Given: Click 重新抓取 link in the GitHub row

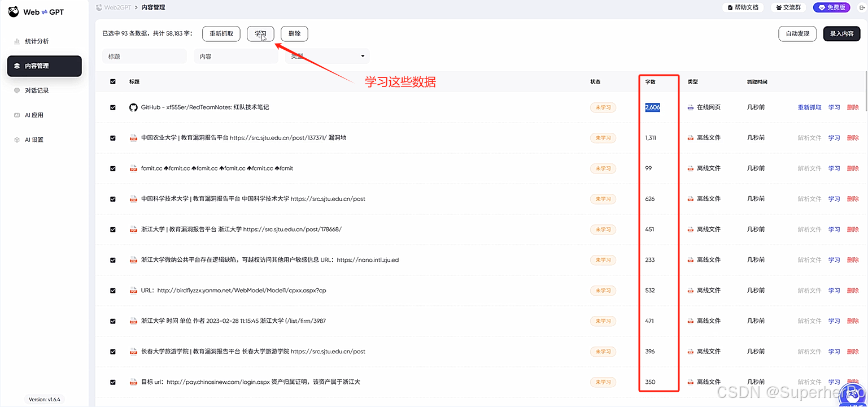Looking at the screenshot, I should 809,107.
